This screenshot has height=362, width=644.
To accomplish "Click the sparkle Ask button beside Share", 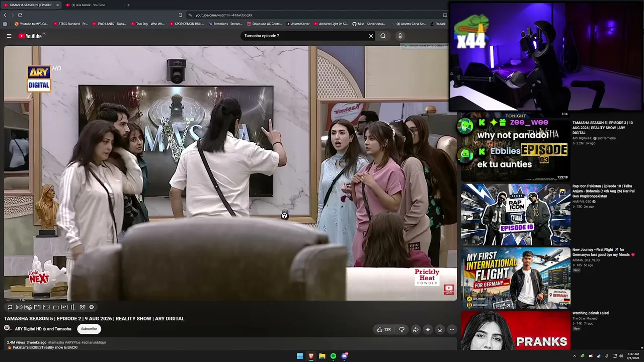I will pyautogui.click(x=428, y=329).
